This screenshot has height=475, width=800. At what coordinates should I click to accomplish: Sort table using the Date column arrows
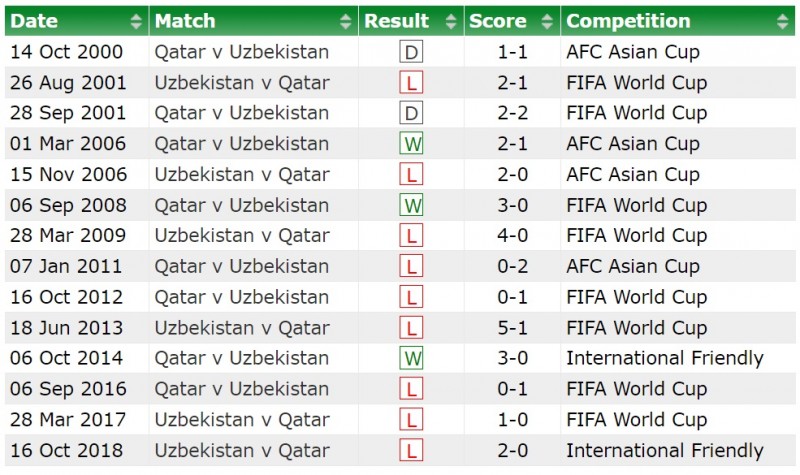point(136,21)
